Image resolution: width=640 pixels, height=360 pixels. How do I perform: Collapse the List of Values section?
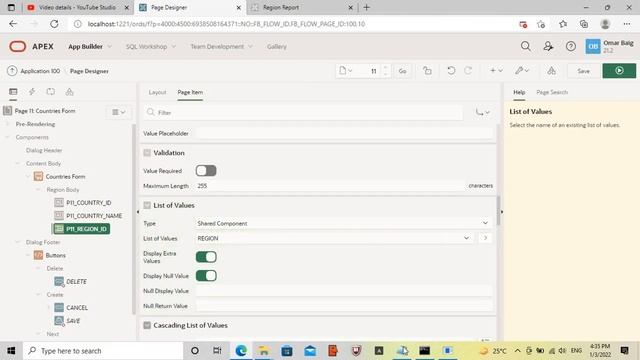(x=147, y=205)
